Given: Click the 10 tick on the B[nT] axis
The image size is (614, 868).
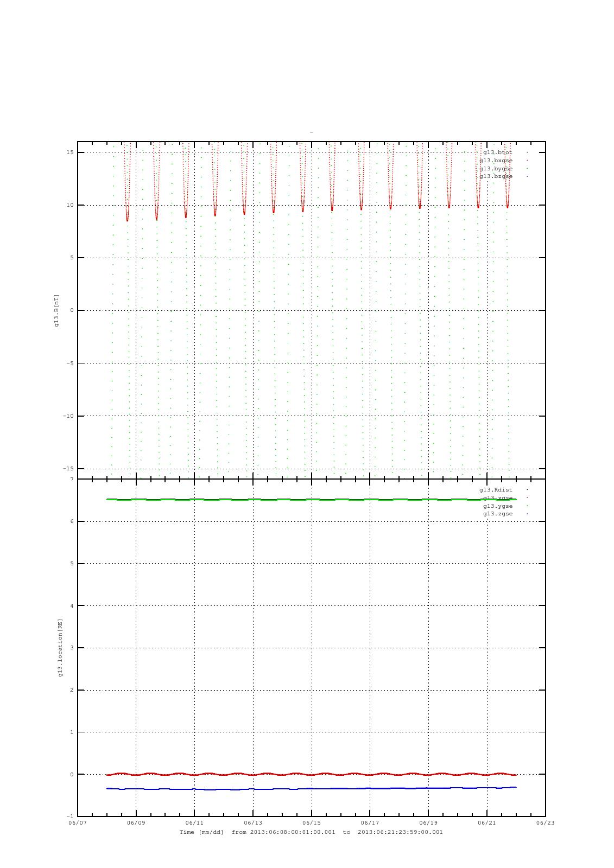Looking at the screenshot, I should pos(70,205).
